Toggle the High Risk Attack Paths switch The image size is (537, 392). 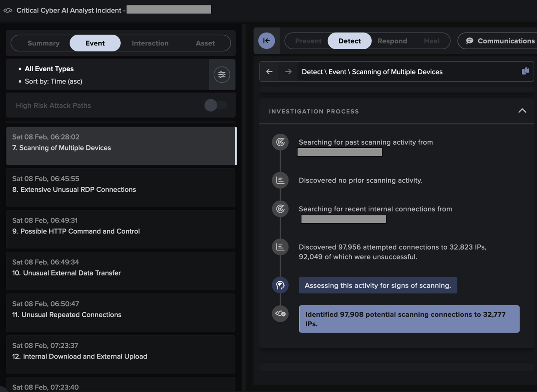click(x=215, y=105)
